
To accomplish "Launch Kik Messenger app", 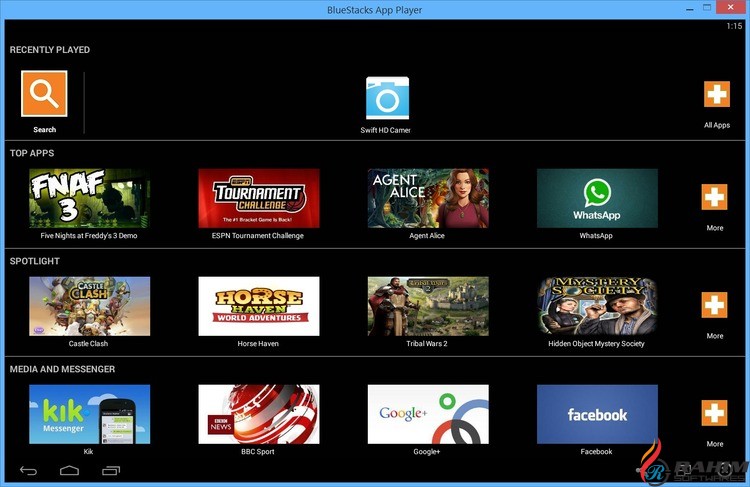I will point(89,414).
